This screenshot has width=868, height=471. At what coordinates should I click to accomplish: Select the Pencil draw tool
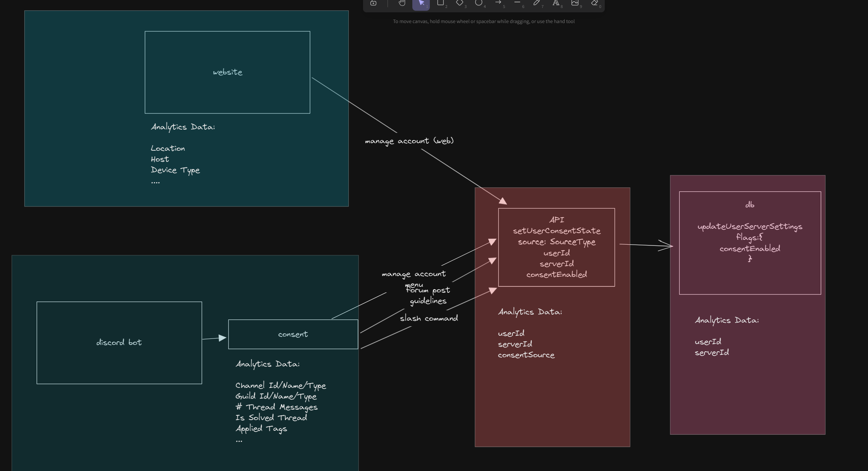pyautogui.click(x=536, y=3)
